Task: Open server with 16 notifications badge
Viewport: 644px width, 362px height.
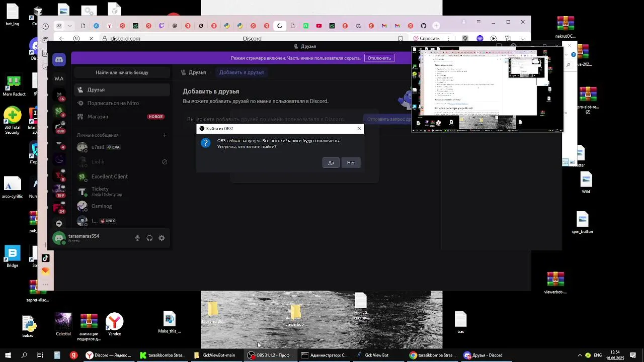Action: tap(59, 96)
